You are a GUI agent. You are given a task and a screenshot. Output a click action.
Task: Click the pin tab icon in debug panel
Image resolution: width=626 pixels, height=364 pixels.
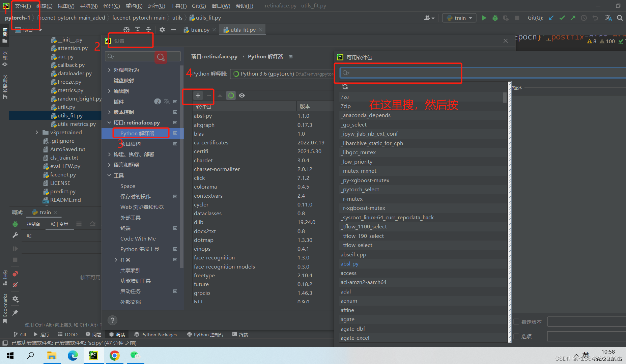pos(15,313)
